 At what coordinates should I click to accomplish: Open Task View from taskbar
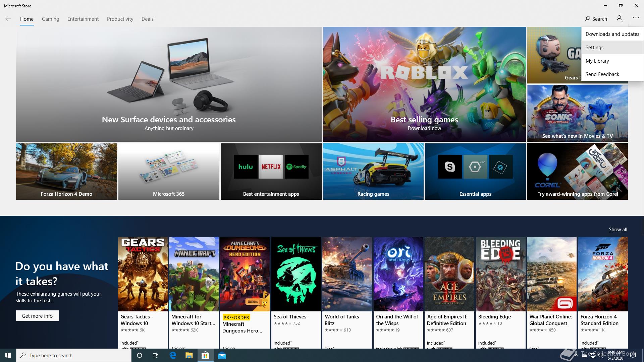pos(156,355)
